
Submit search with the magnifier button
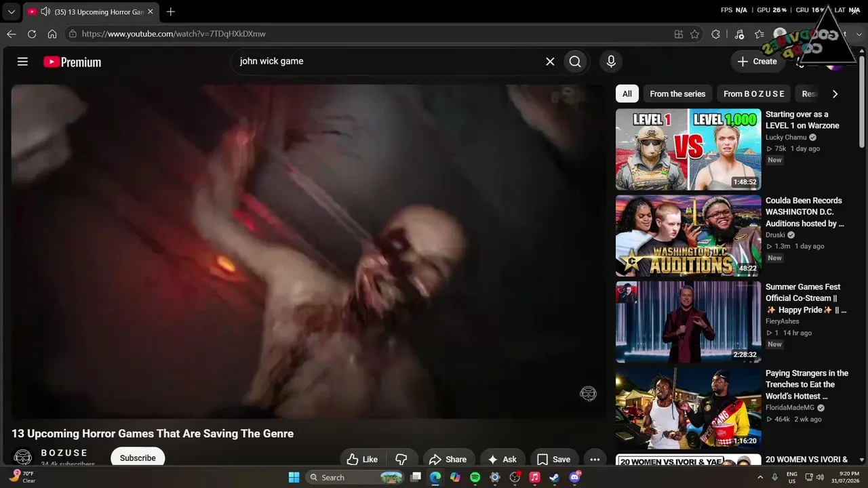click(x=575, y=62)
